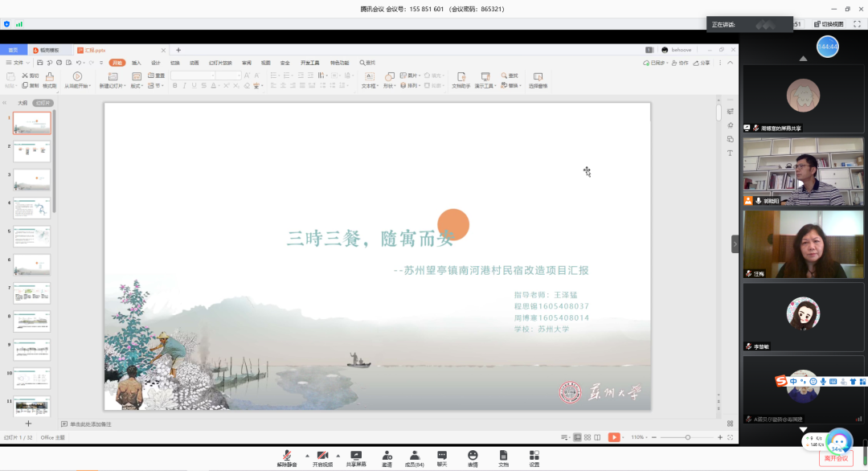Viewport: 868px width, 471px height.
Task: Open the 插入 insert ribbon tab
Action: point(137,63)
